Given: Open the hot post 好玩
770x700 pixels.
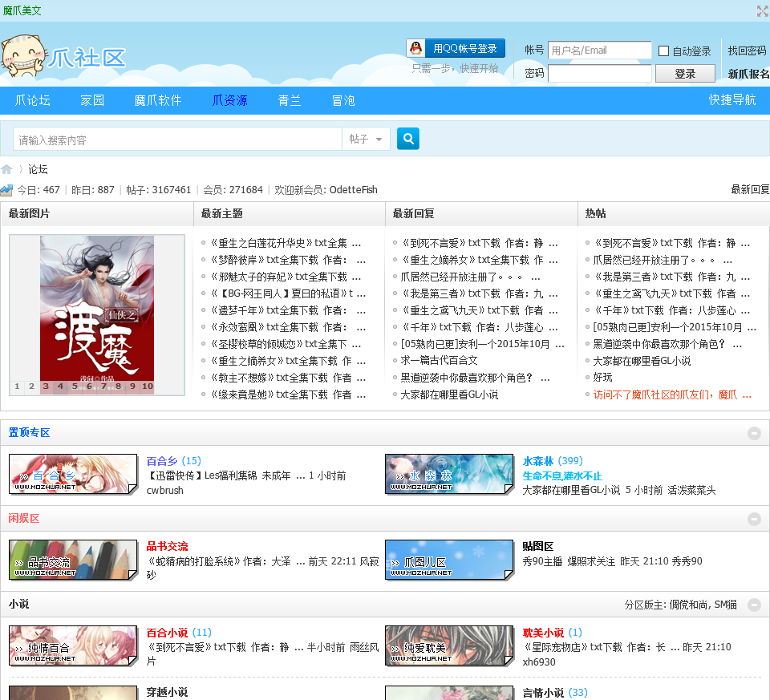Looking at the screenshot, I should tap(602, 377).
